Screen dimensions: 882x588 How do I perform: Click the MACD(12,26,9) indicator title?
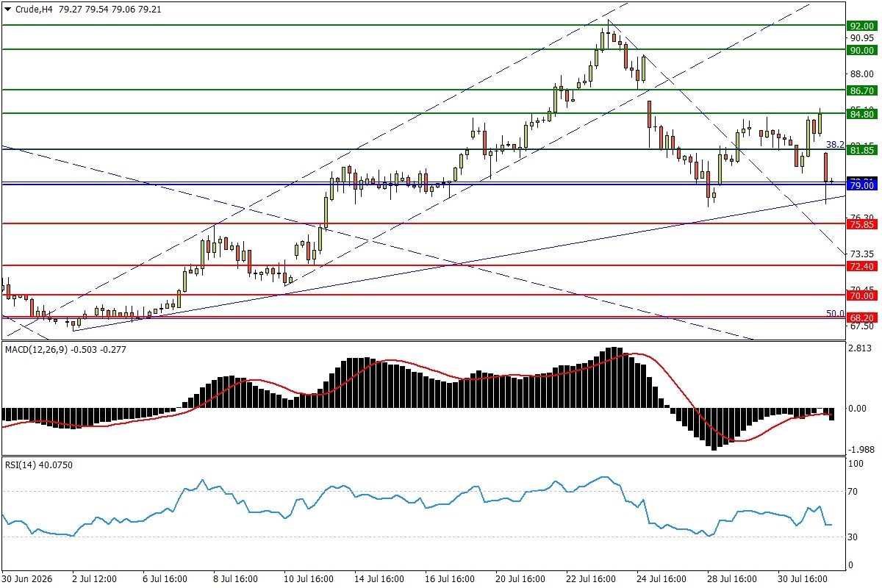[36, 349]
